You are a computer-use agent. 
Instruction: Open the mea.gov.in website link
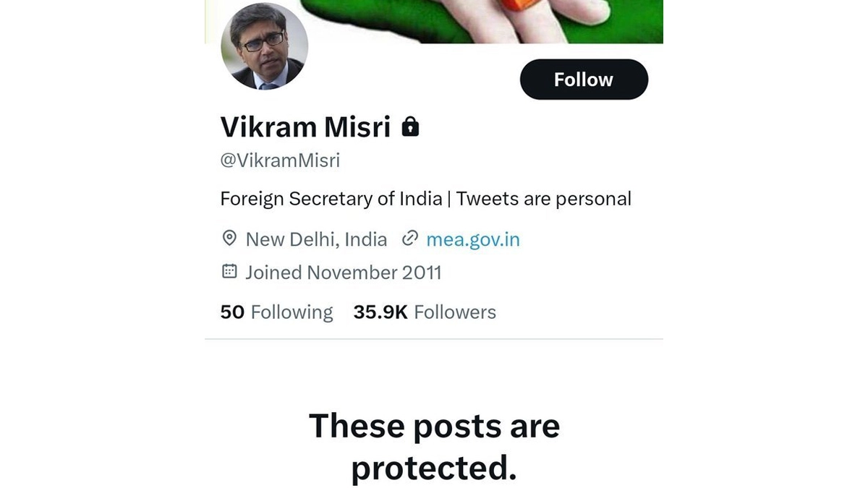(x=472, y=239)
